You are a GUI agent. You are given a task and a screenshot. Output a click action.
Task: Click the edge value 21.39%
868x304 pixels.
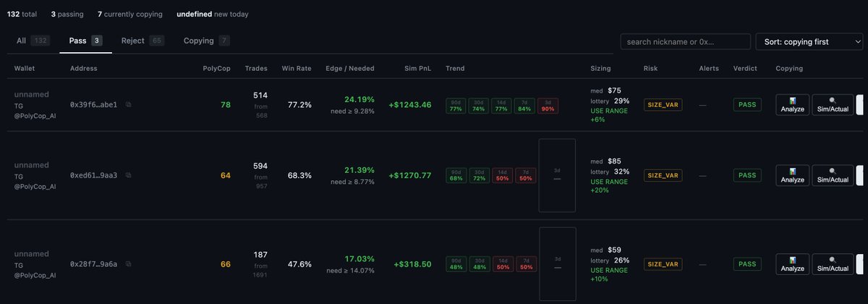[x=359, y=170]
